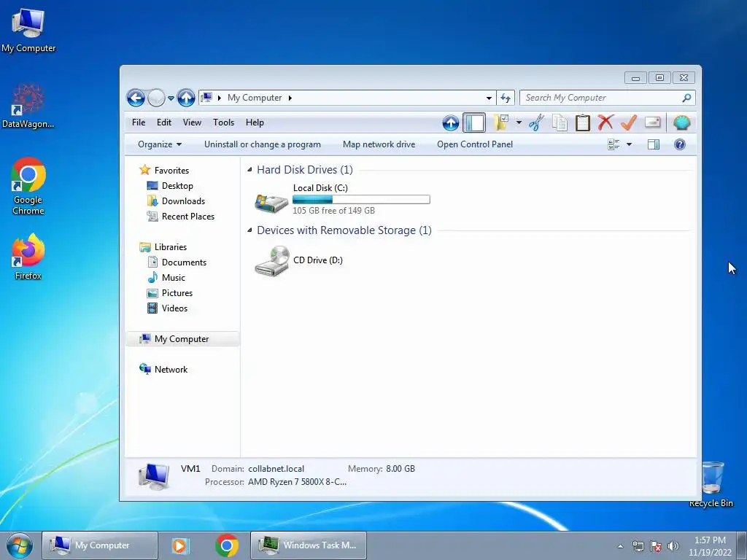
Task: Click the orange checkmark Properties icon
Action: coord(629,122)
